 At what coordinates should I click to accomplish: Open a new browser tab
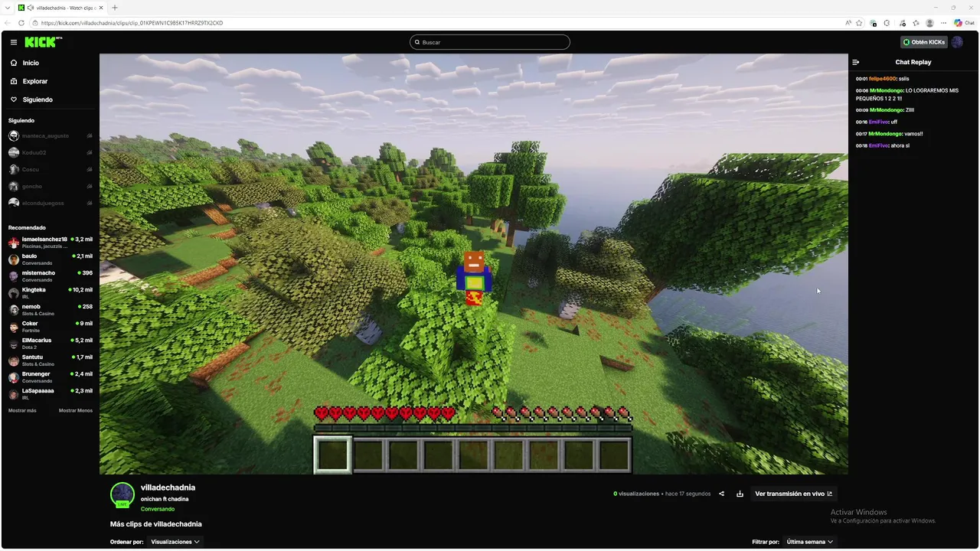[x=115, y=8]
